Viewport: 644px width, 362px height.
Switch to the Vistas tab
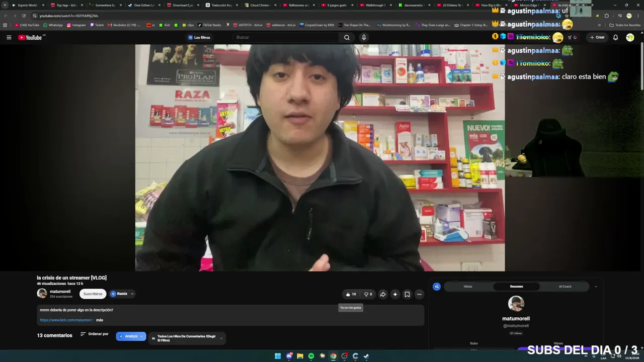468,287
